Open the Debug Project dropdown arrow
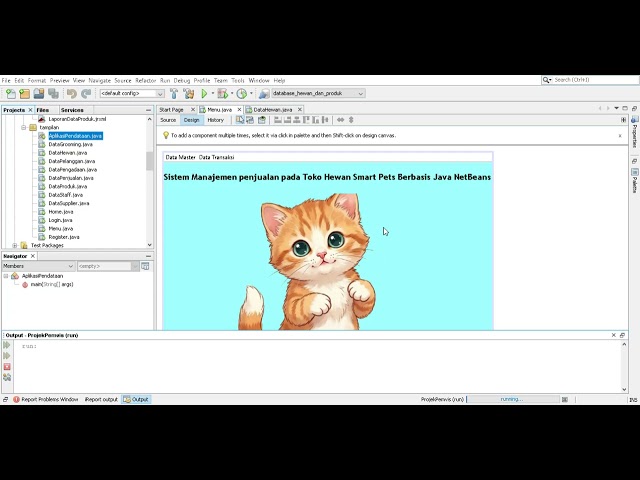 pos(232,93)
